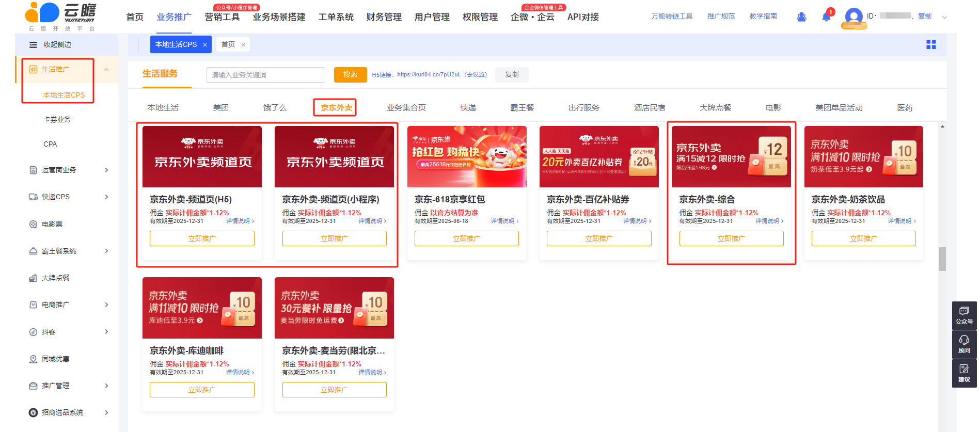
Task: Click the 京东外卖-麦当劳 banner thumbnail
Action: click(334, 308)
